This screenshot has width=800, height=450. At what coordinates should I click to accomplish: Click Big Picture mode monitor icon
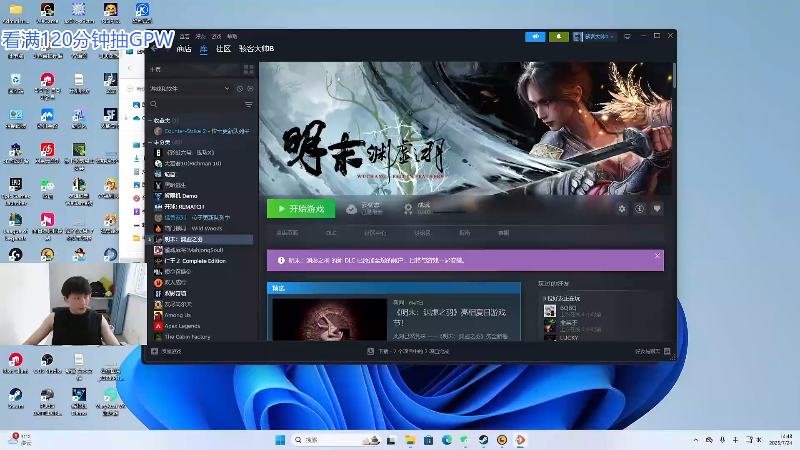[x=628, y=37]
